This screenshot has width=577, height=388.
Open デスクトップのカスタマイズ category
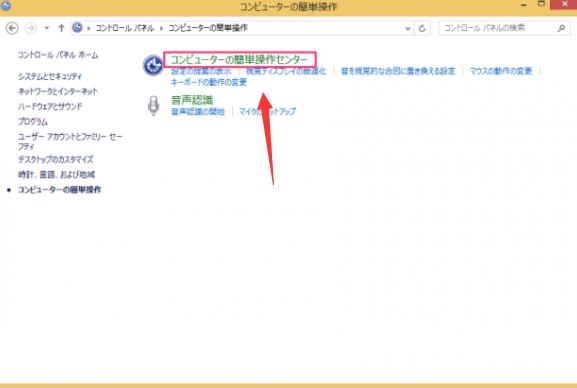(x=56, y=159)
